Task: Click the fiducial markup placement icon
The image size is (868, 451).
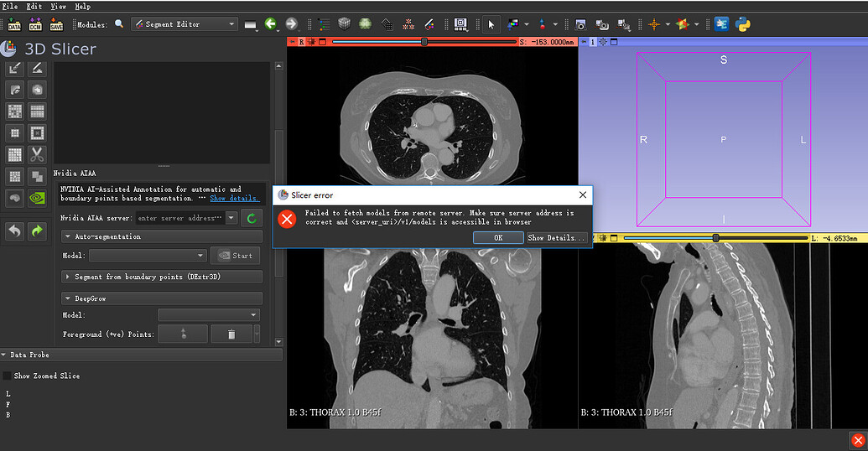Action: [x=542, y=23]
